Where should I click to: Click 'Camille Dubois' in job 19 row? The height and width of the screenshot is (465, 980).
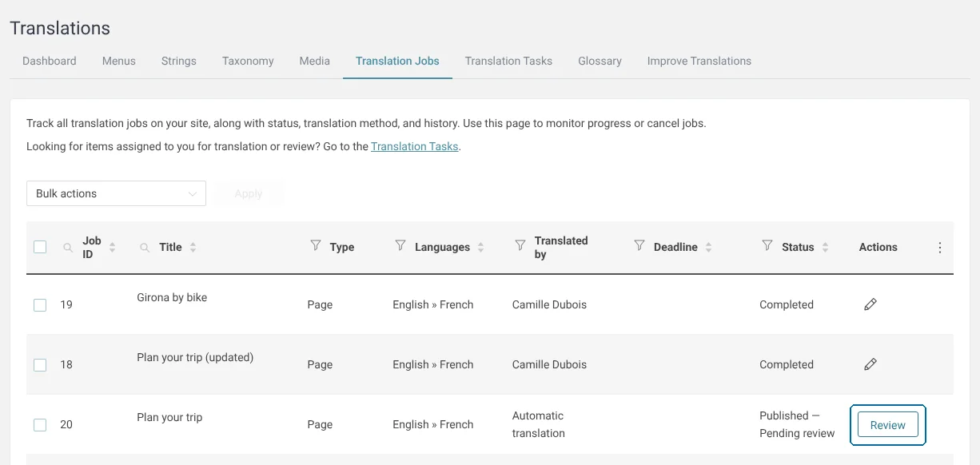(x=549, y=304)
